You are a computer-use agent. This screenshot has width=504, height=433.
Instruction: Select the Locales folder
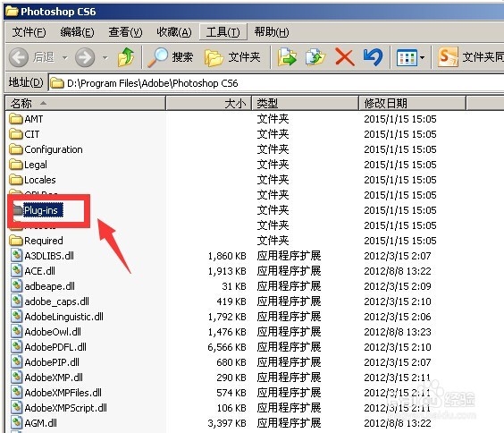pyautogui.click(x=32, y=180)
